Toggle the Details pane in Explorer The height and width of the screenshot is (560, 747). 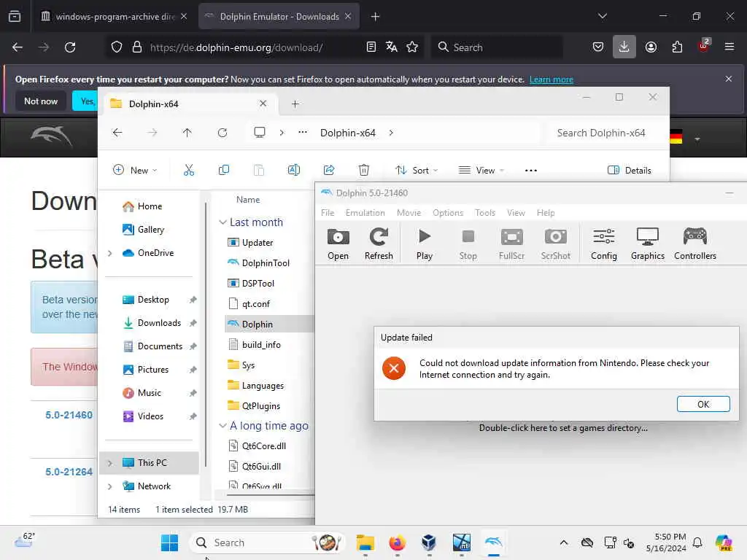630,170
